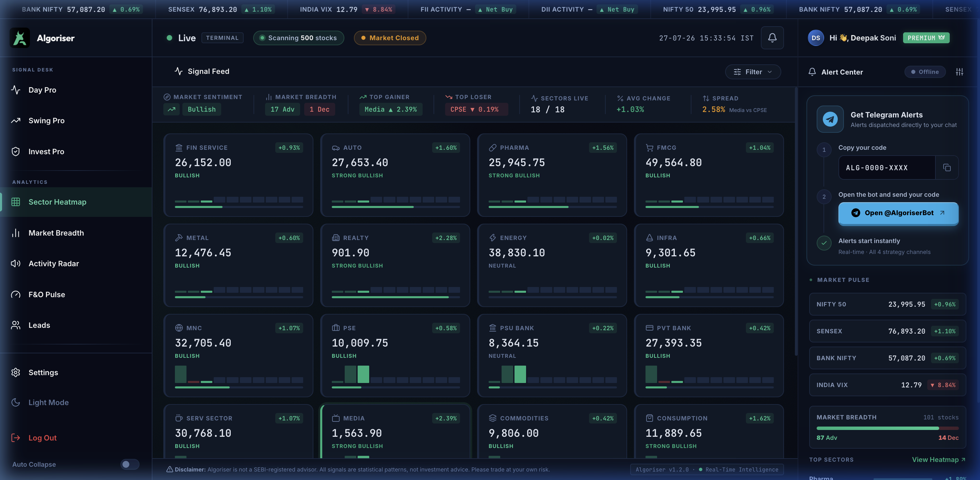Click the REALTY progress bar
The width and height of the screenshot is (980, 480).
pos(396,297)
